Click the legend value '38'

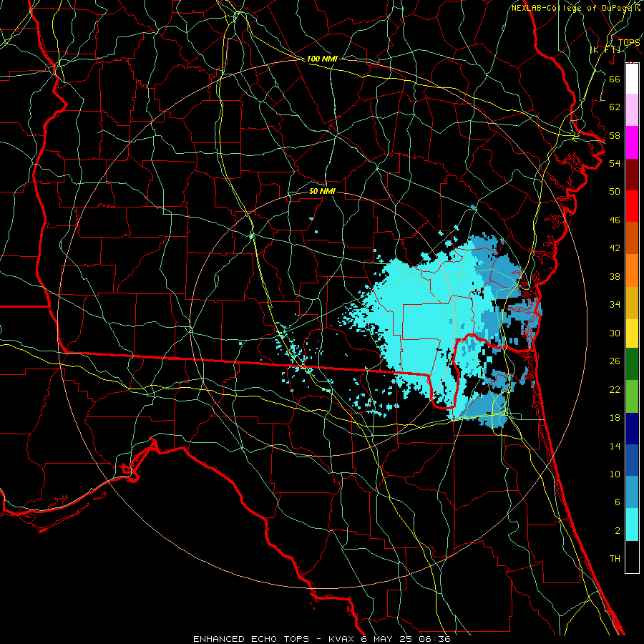point(615,276)
